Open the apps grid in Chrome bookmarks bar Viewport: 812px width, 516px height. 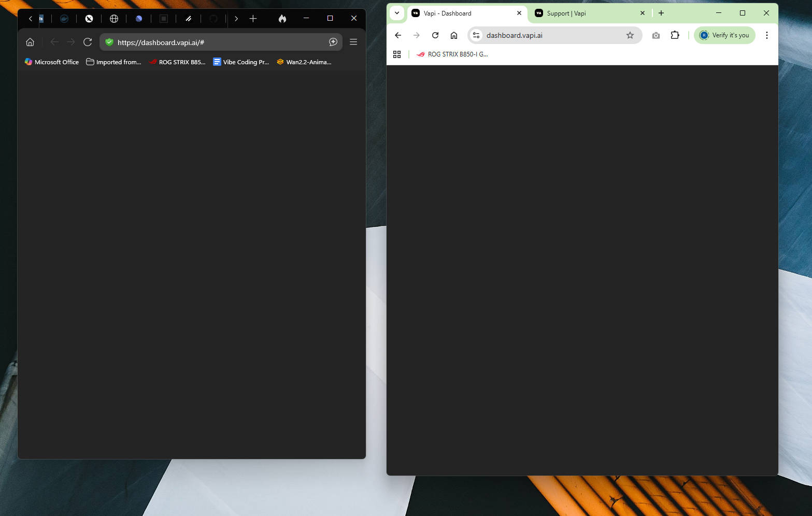point(397,54)
